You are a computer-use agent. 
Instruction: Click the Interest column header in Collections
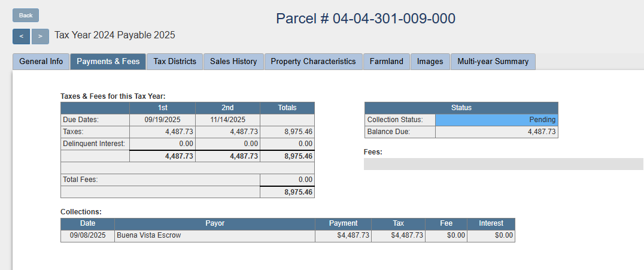pyautogui.click(x=491, y=223)
